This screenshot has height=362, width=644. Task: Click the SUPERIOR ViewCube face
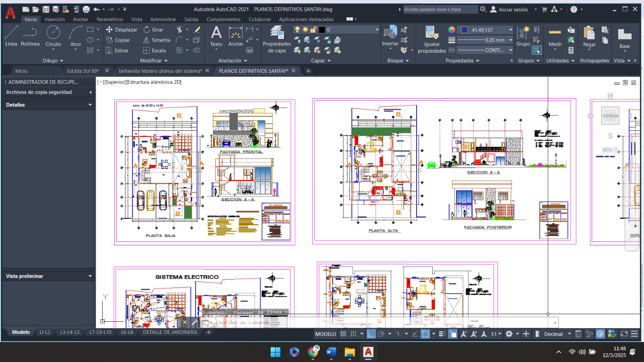(610, 116)
